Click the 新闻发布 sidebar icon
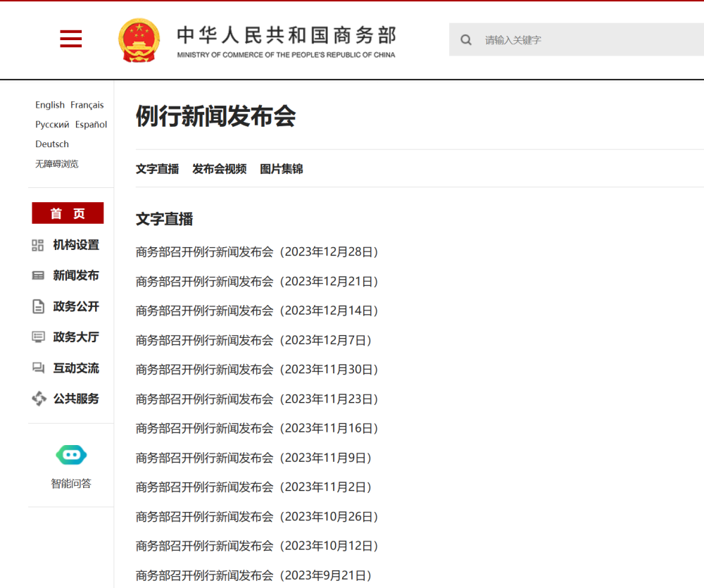Viewport: 704px width, 588px height. click(39, 275)
